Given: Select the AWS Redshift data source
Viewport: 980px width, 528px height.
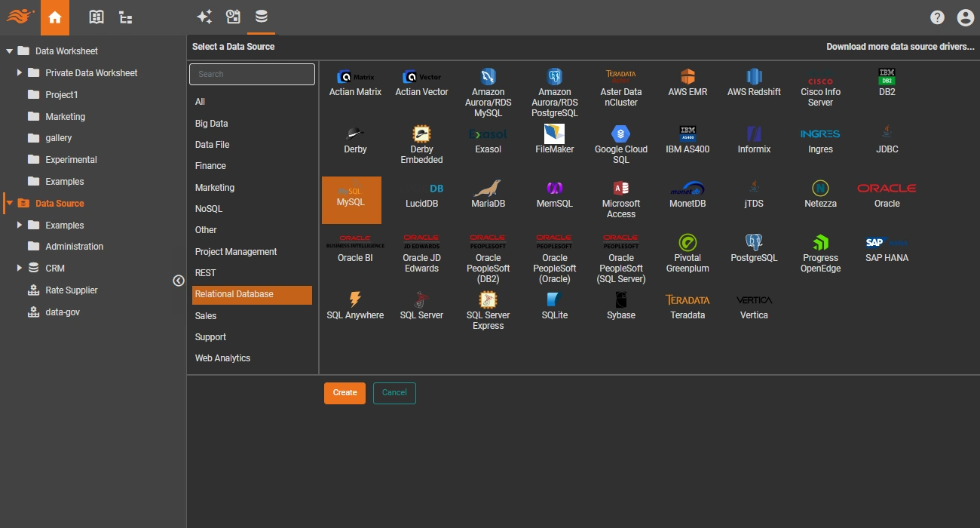Looking at the screenshot, I should coord(754,77).
